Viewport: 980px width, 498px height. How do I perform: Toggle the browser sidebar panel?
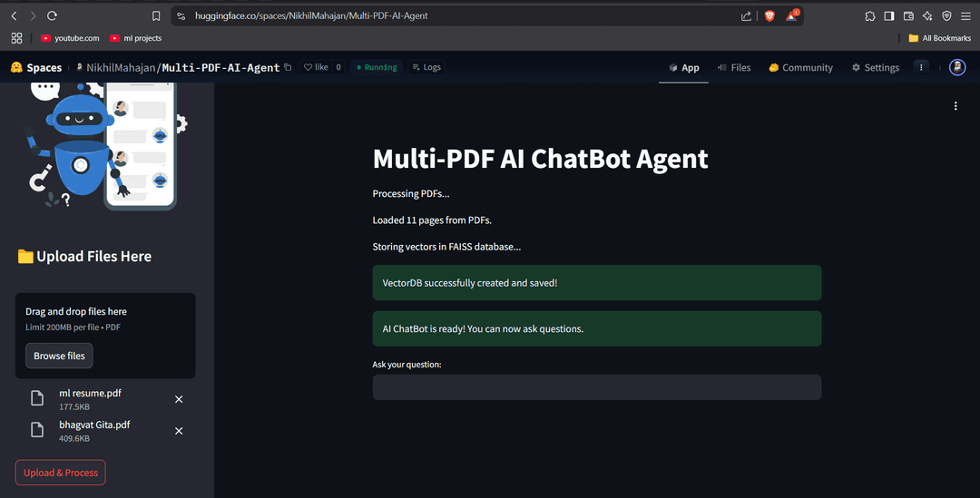pos(888,16)
